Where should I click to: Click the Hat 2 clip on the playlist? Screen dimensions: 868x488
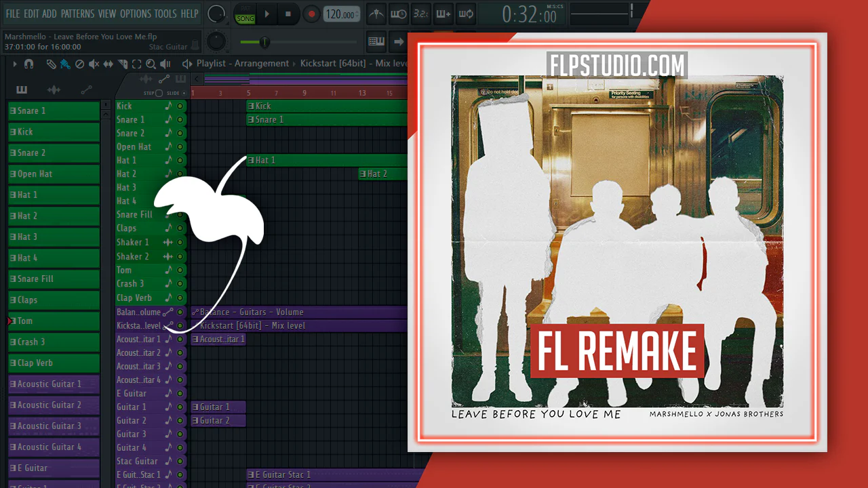pyautogui.click(x=383, y=174)
